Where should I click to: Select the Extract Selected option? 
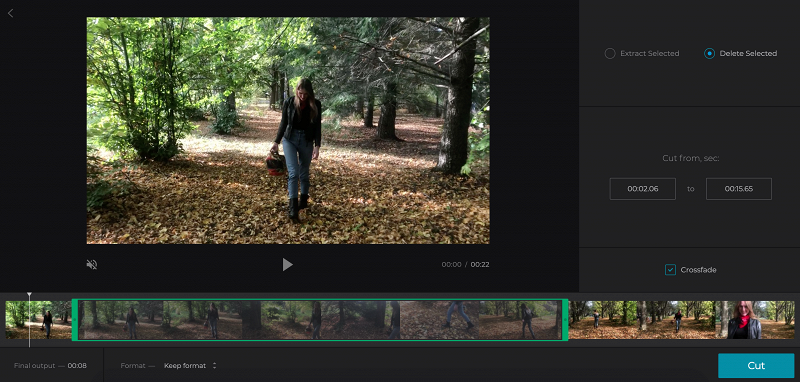[642, 54]
